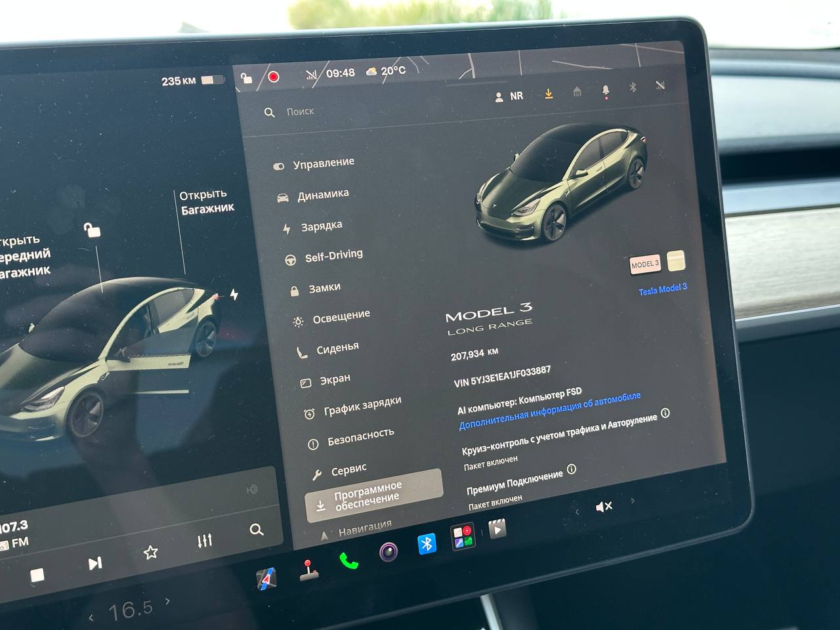
Task: Open the audio equalizer settings
Action: pos(205,541)
